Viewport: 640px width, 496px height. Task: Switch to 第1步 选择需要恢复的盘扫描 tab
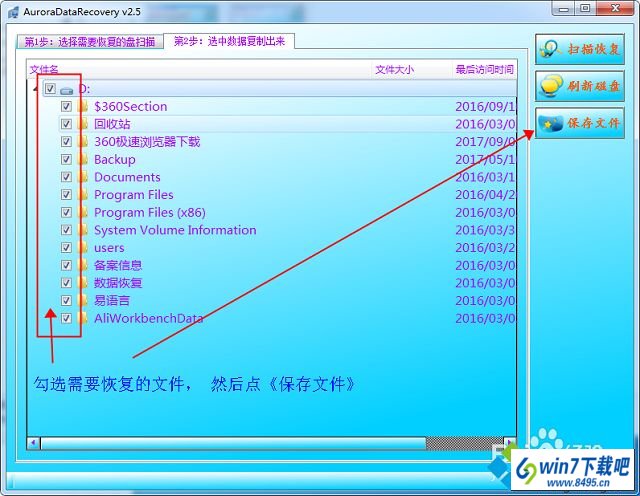pos(90,42)
